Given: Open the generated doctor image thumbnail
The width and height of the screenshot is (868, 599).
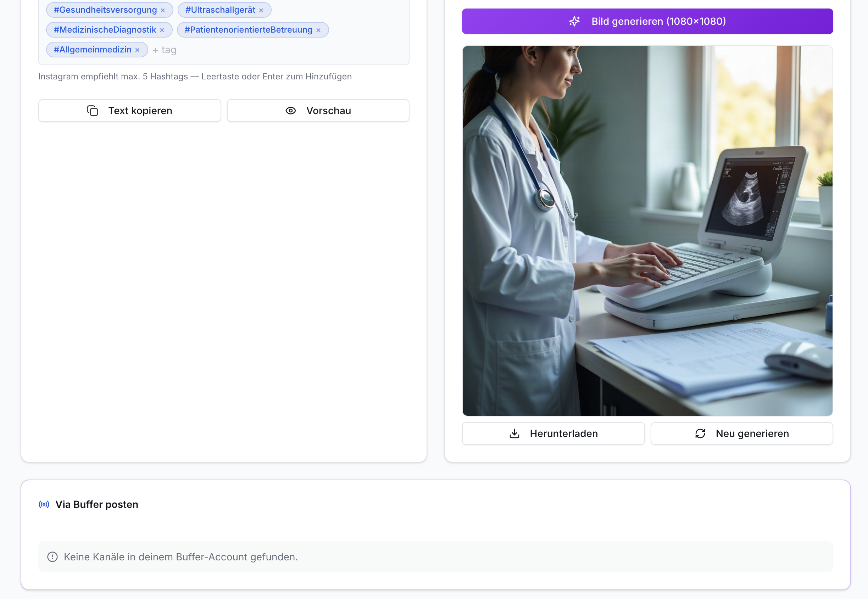Looking at the screenshot, I should (647, 231).
